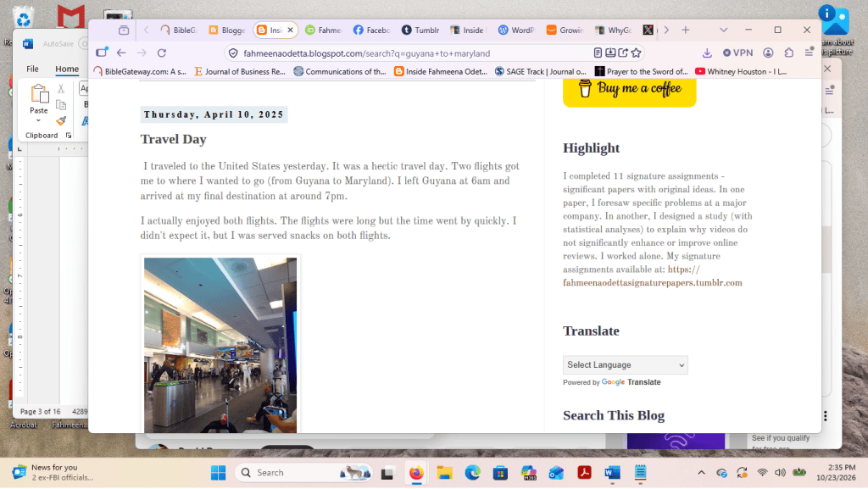Bookmark this page with the star icon
This screenshot has height=489, width=868.
click(x=636, y=53)
